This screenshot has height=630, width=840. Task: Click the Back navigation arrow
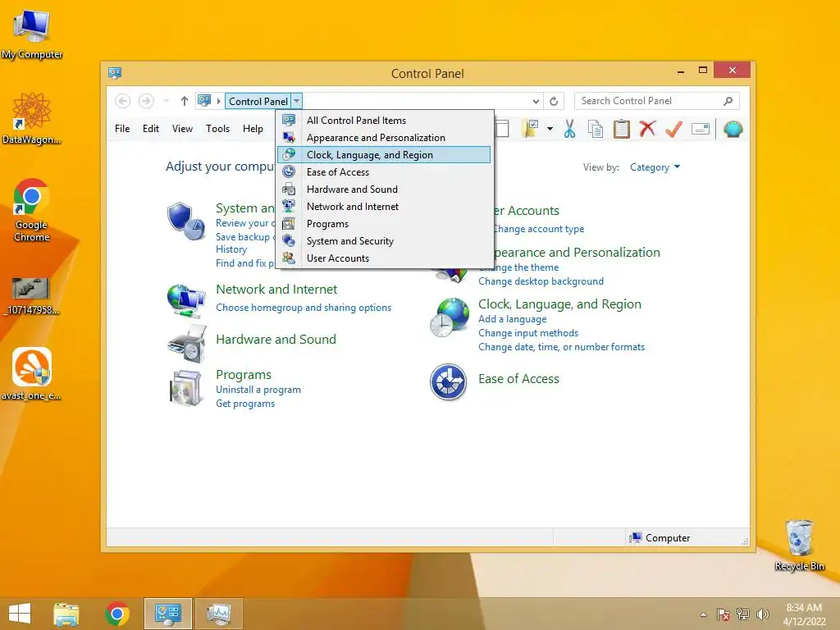123,101
